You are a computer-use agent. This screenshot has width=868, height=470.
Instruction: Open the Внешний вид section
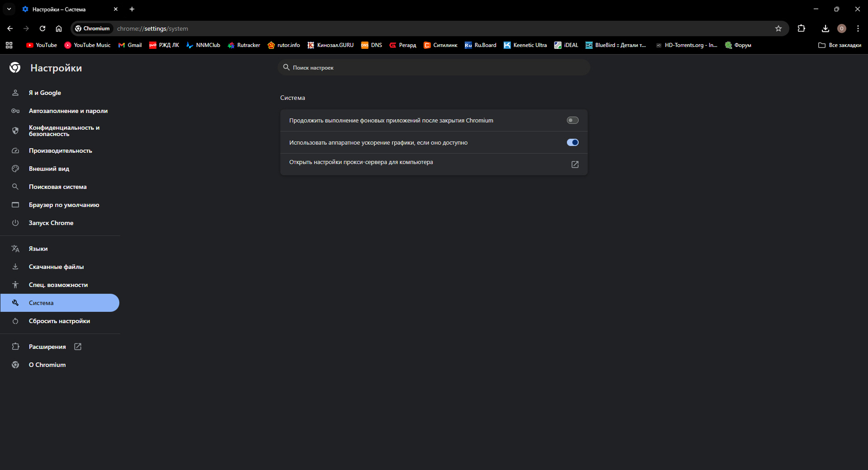point(60,169)
